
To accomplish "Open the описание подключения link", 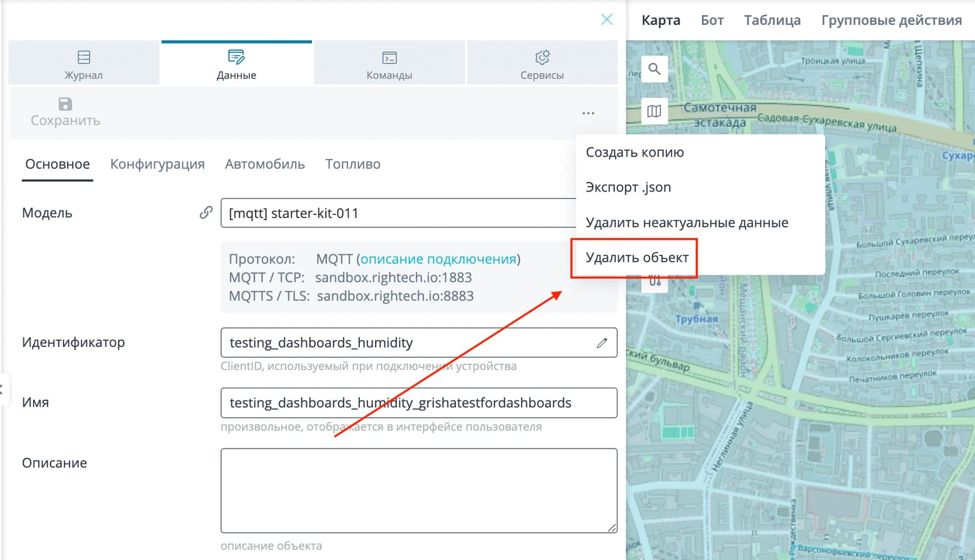I will [438, 259].
